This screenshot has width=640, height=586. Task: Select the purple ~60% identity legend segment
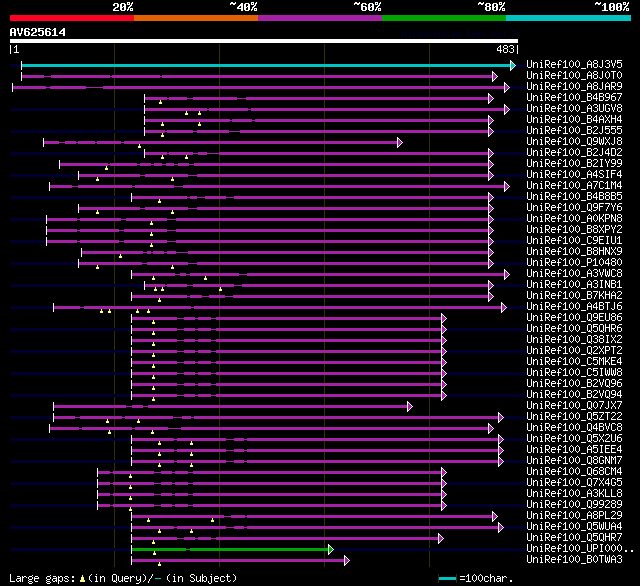coord(320,18)
